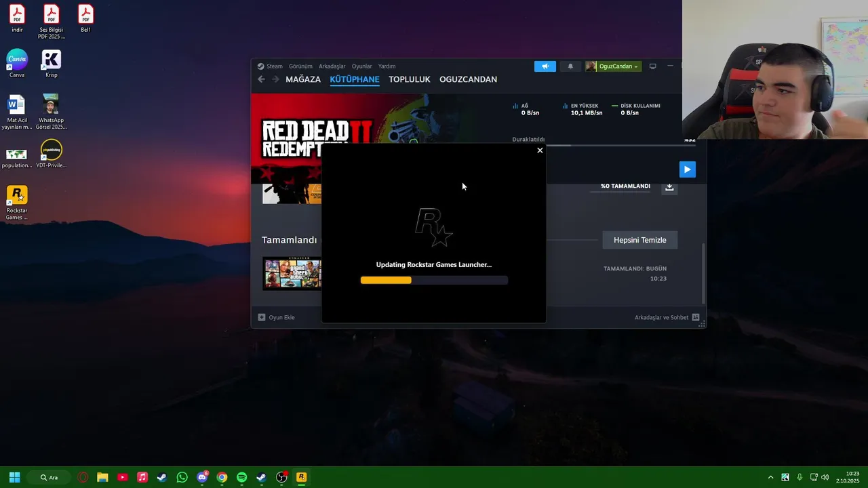Viewport: 868px width, 488px height.
Task: Select the Krisp desktop shortcut
Action: [x=52, y=64]
